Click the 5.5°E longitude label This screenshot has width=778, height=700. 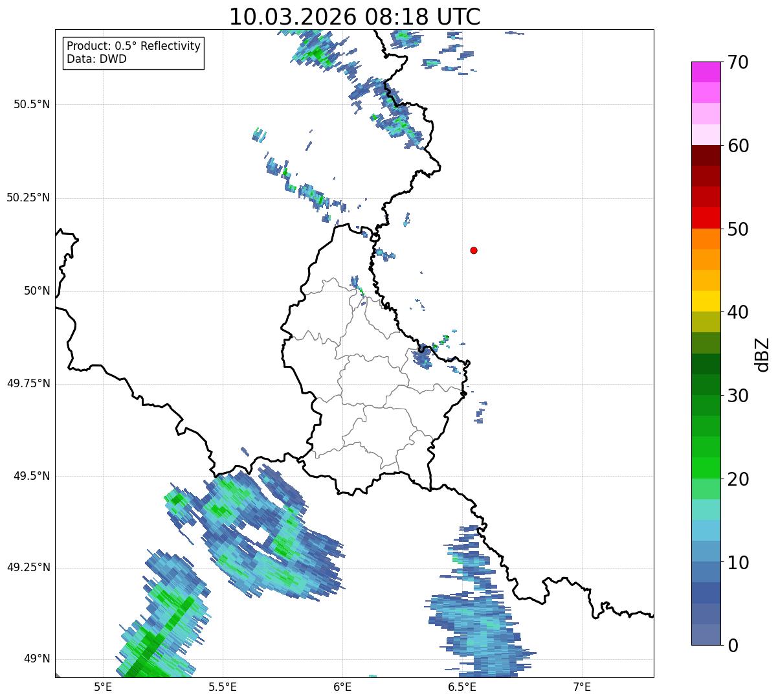(223, 686)
